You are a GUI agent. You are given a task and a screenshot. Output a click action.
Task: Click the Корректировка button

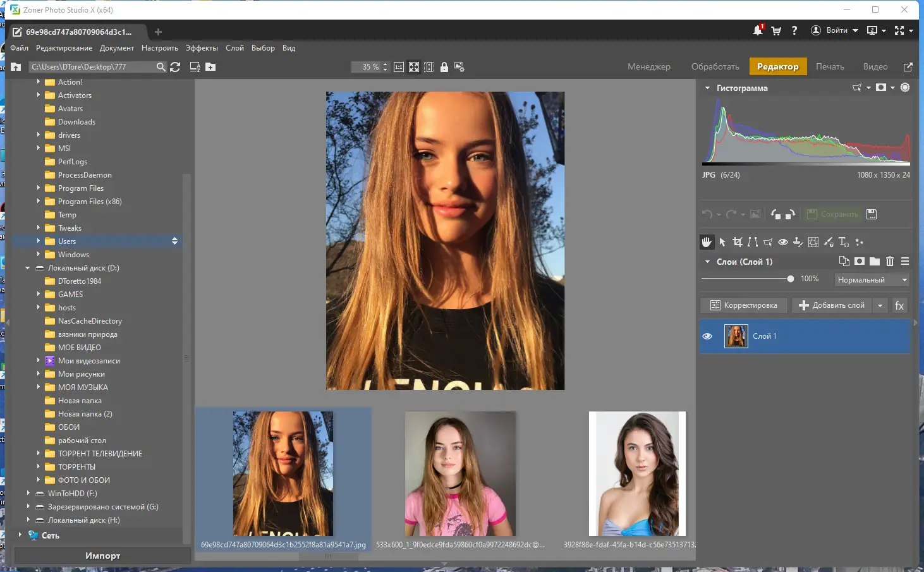click(x=744, y=305)
